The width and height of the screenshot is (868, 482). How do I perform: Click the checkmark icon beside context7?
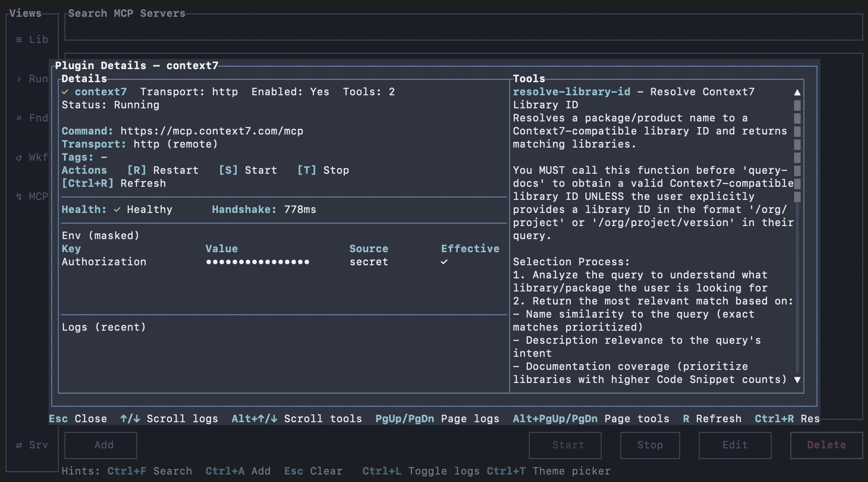click(66, 92)
